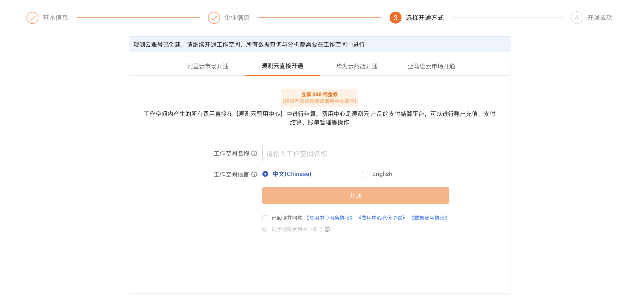Click the step 3 number circle
The image size is (644, 308).
point(395,18)
